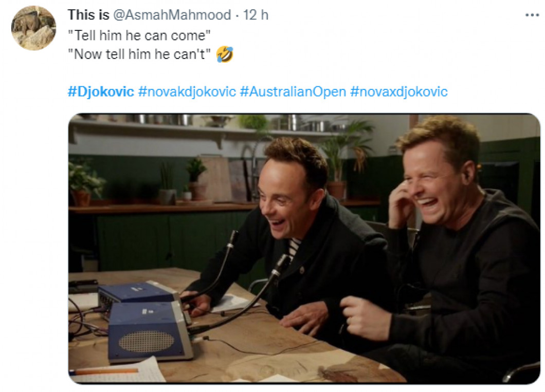
Task: Click the "12 h" tweet timestamp
Action: tap(256, 15)
